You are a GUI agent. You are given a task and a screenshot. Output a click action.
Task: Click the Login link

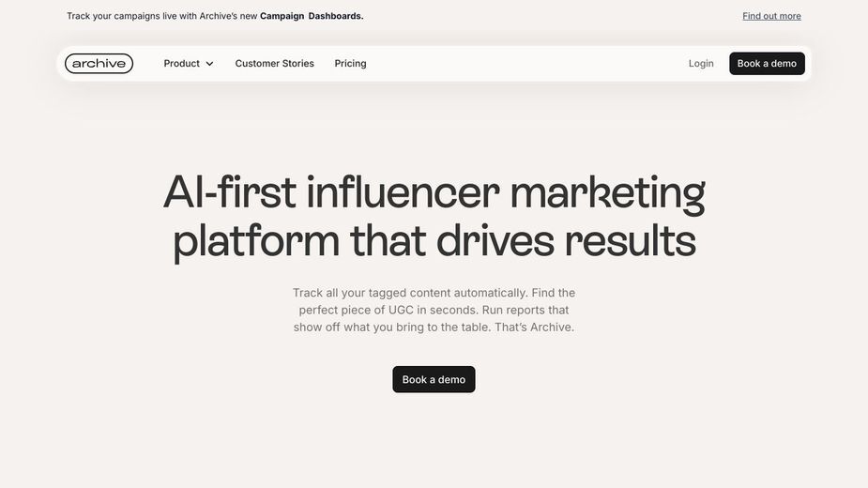coord(701,64)
